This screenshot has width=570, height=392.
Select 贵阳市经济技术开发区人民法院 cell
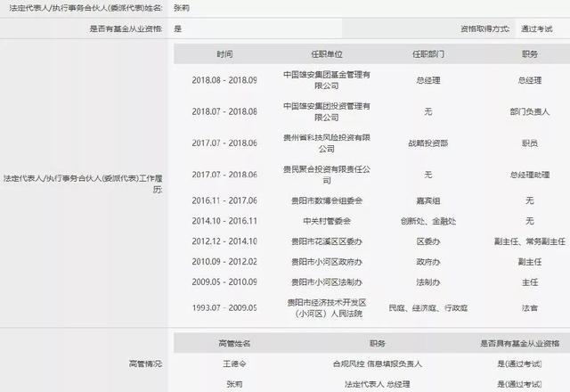(327, 308)
